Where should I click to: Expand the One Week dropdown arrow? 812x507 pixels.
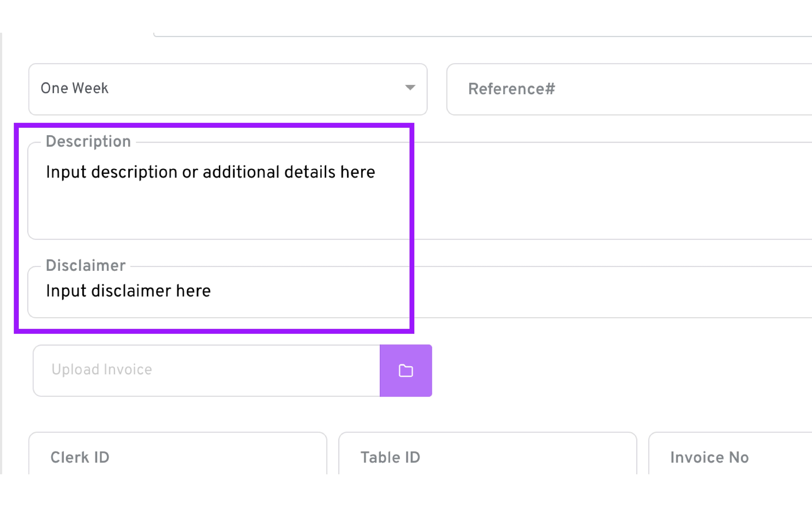(410, 88)
